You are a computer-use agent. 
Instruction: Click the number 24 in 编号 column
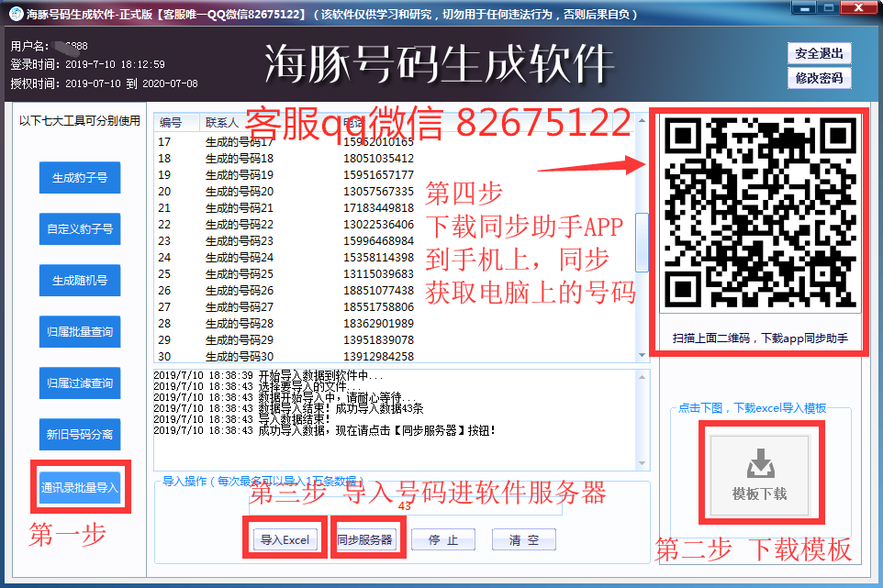(164, 257)
